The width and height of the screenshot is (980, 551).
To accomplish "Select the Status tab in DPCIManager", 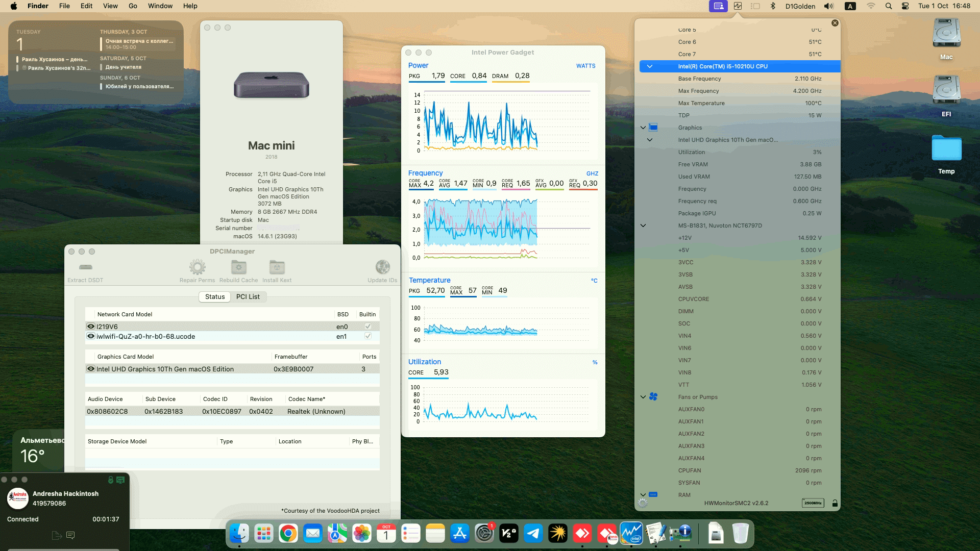I will 215,296.
